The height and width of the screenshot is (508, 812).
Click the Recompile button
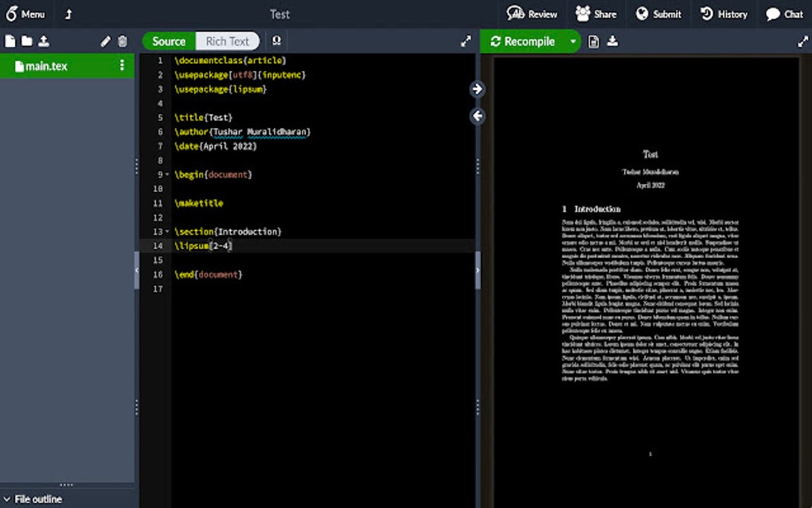(525, 41)
